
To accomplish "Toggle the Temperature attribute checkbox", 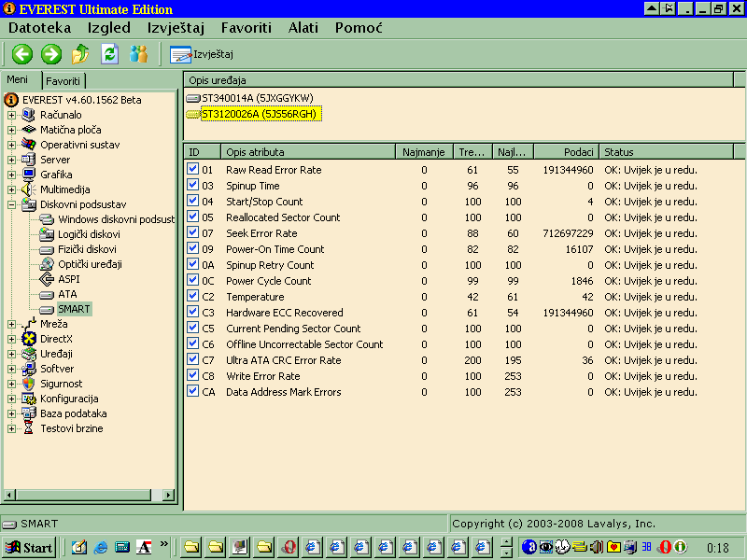I will pos(193,297).
